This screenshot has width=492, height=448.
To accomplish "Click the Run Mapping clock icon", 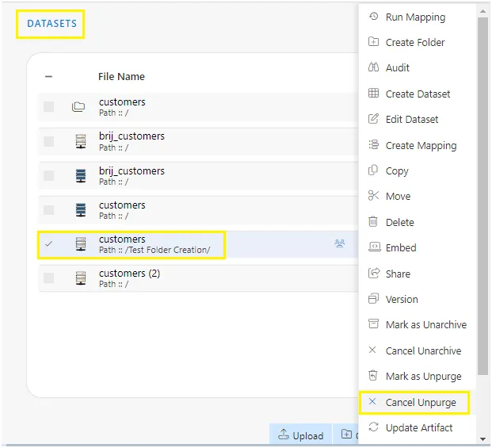I will click(x=373, y=17).
